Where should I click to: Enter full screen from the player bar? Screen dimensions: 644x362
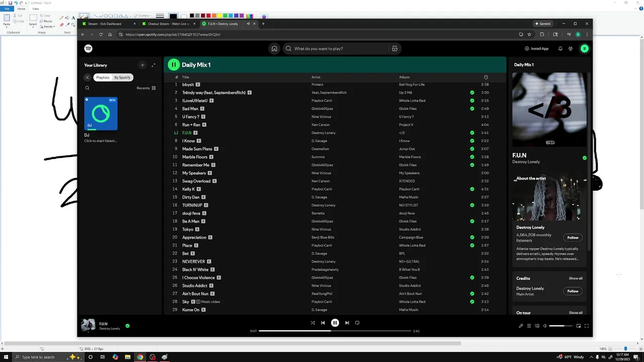pyautogui.click(x=587, y=326)
